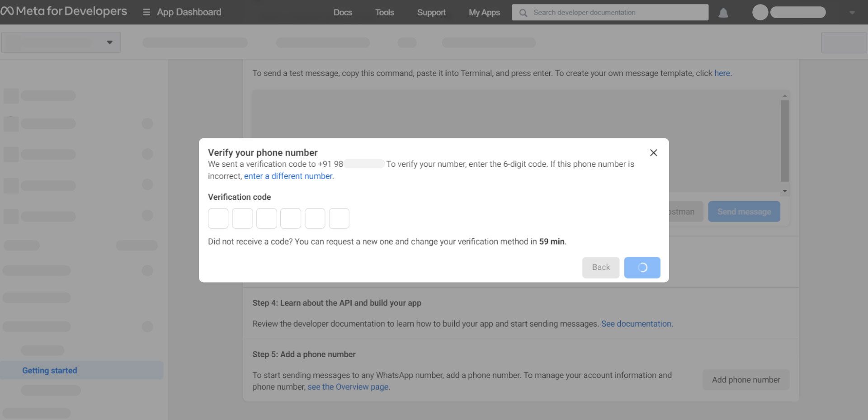Click the code box vertical scrollbar thumb
The height and width of the screenshot is (420, 868).
coord(785,141)
